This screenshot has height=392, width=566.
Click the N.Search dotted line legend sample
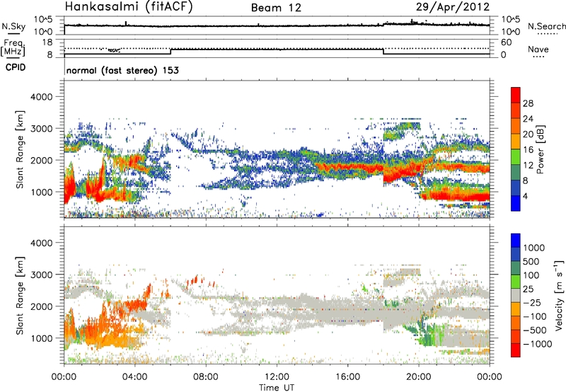pos(548,34)
